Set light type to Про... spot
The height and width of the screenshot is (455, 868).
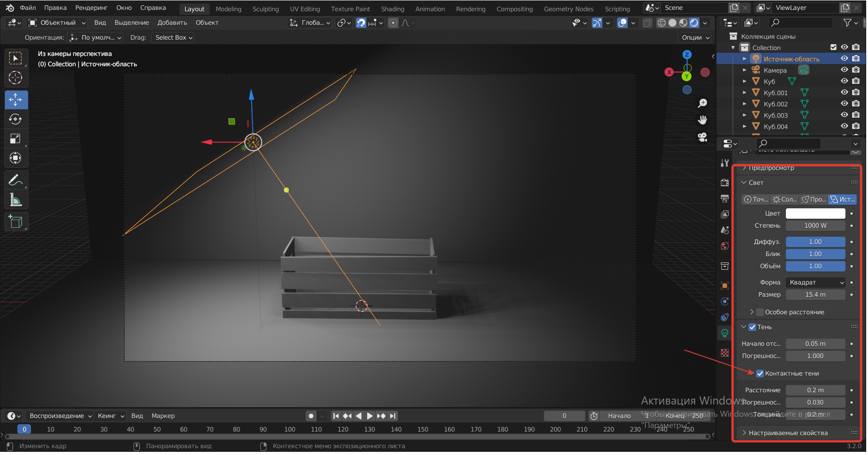(813, 199)
